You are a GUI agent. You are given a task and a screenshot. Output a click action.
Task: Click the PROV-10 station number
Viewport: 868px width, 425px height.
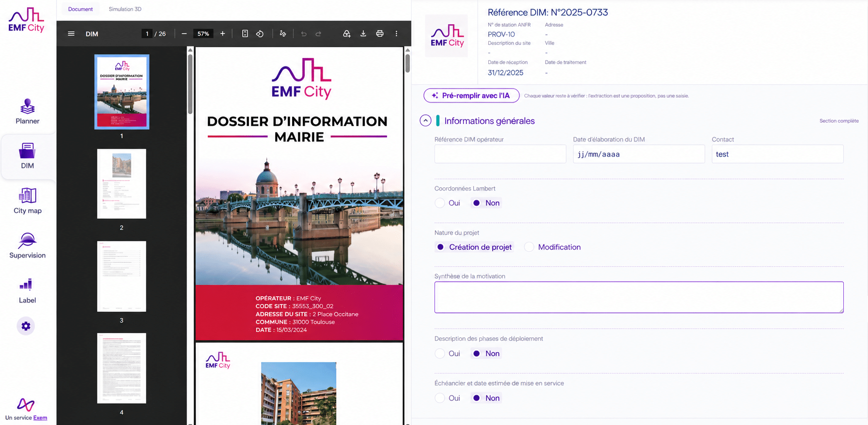click(x=501, y=34)
